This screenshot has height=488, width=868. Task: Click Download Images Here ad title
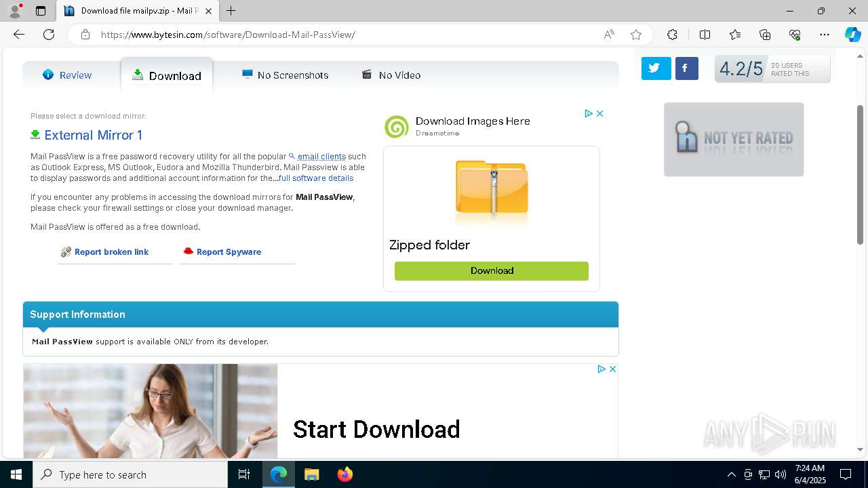473,121
